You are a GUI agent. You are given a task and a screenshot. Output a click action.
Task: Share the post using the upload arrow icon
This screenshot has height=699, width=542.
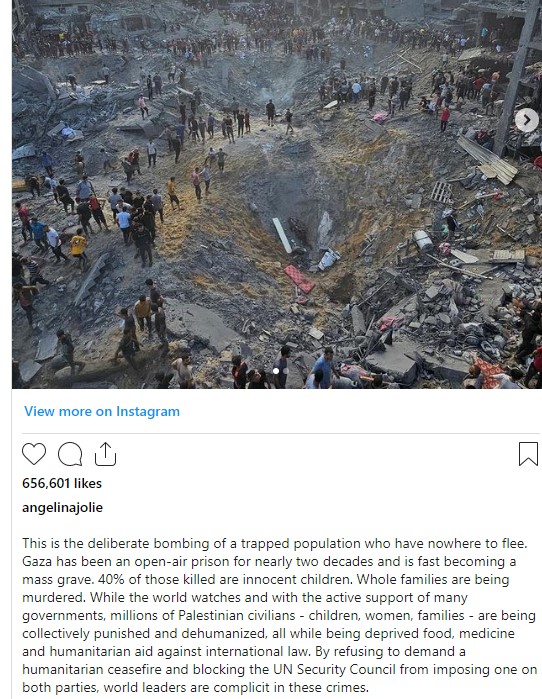coord(105,454)
